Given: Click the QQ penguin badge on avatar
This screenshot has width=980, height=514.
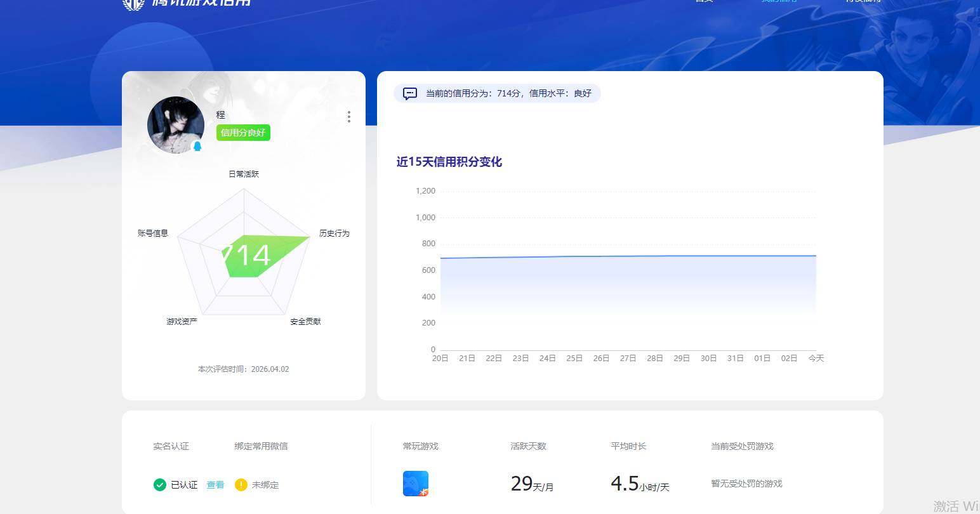Looking at the screenshot, I should point(197,147).
